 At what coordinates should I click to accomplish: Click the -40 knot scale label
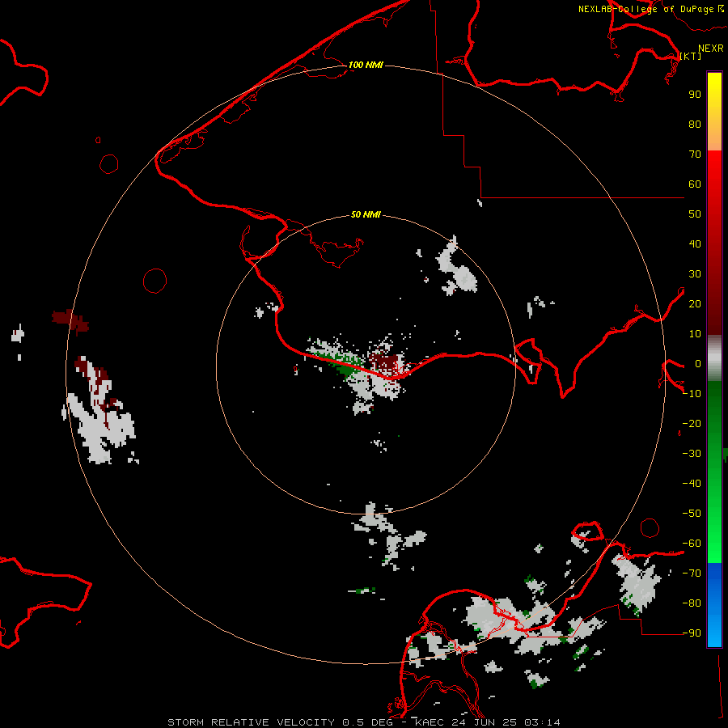[692, 484]
